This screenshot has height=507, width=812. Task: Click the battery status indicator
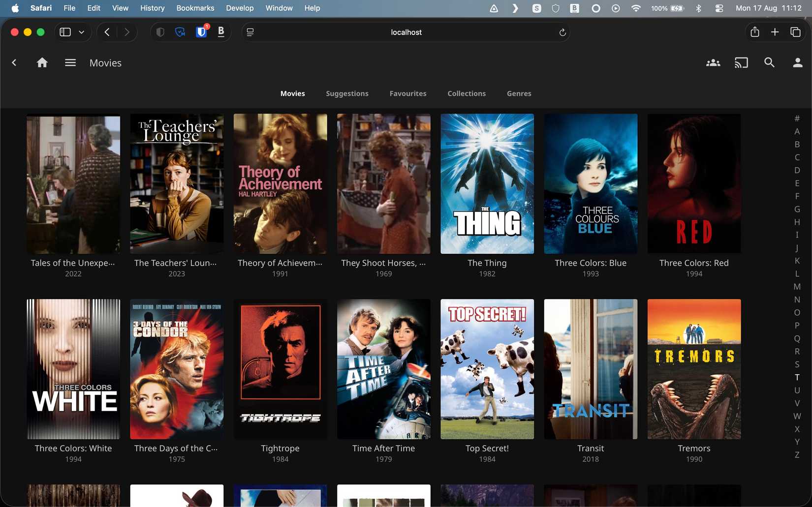668,8
